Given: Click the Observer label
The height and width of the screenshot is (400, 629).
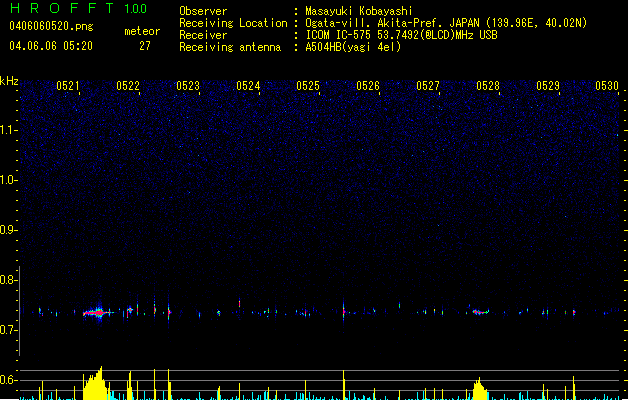Looking at the screenshot, I should click(203, 11).
